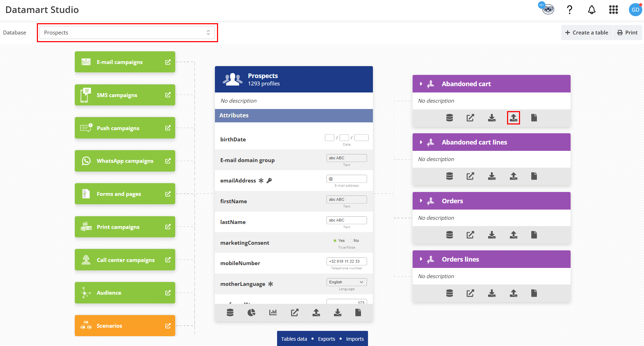The image size is (644, 346).
Task: Open the Prospects database dropdown
Action: pyautogui.click(x=127, y=33)
